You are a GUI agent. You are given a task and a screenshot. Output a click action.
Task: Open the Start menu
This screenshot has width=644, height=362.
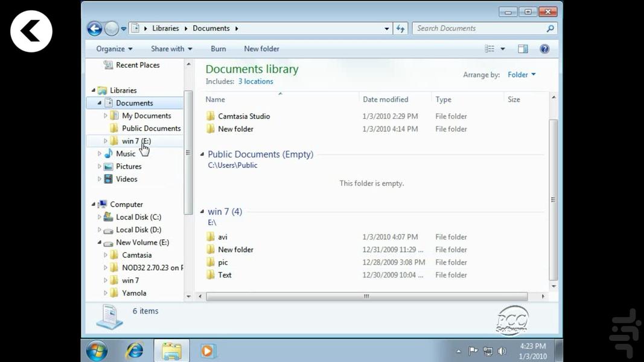click(97, 351)
